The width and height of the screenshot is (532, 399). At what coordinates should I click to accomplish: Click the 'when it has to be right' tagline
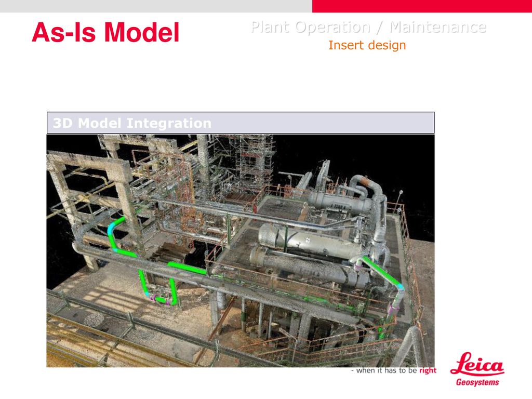click(394, 370)
